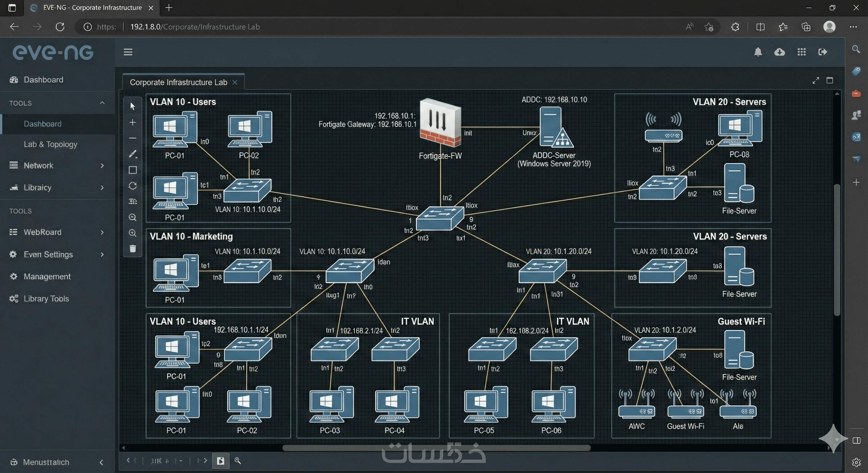Select the rectangle shape tool

pos(133,170)
